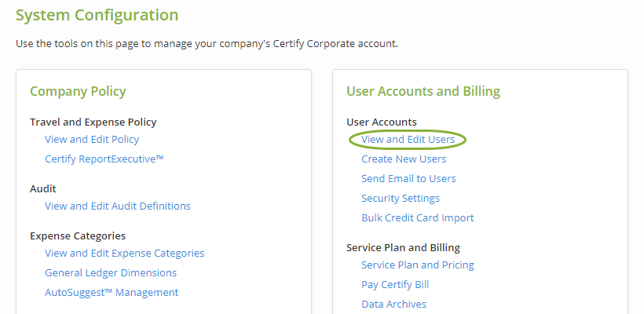The height and width of the screenshot is (314, 644).
Task: Go to Security Settings
Action: pyautogui.click(x=401, y=199)
